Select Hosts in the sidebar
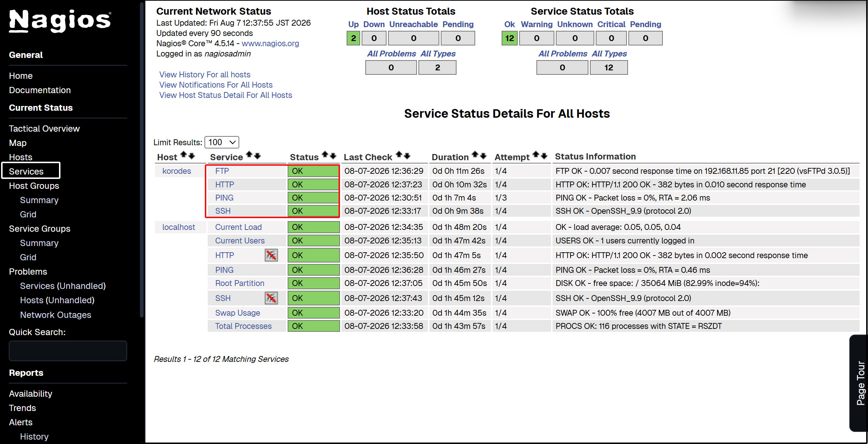The width and height of the screenshot is (868, 444). 21,157
